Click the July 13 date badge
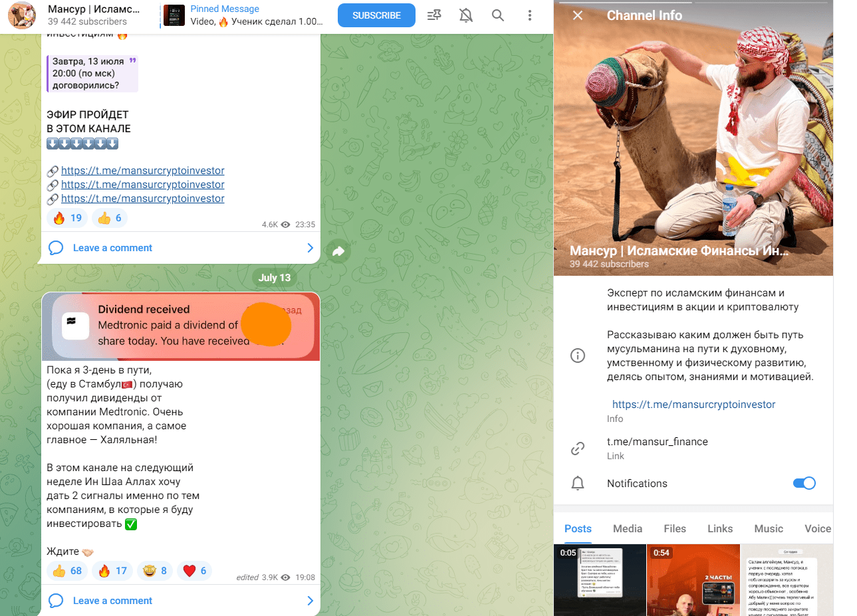 click(x=275, y=278)
